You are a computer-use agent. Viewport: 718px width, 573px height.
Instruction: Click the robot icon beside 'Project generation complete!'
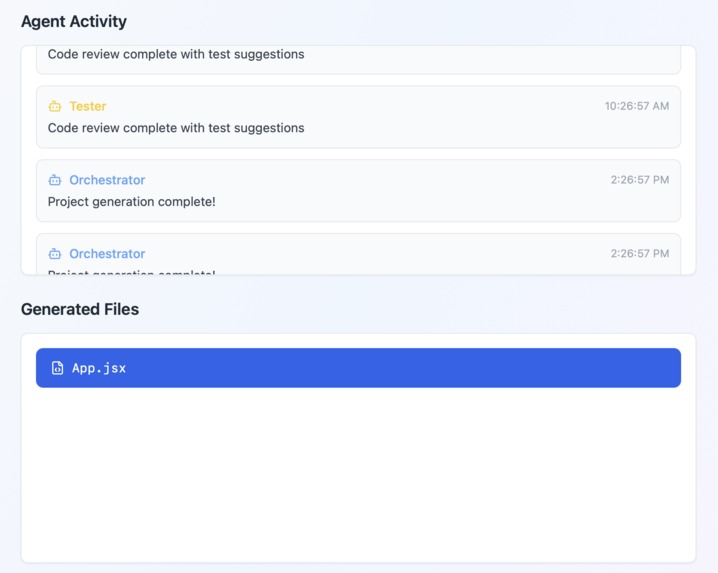[55, 180]
